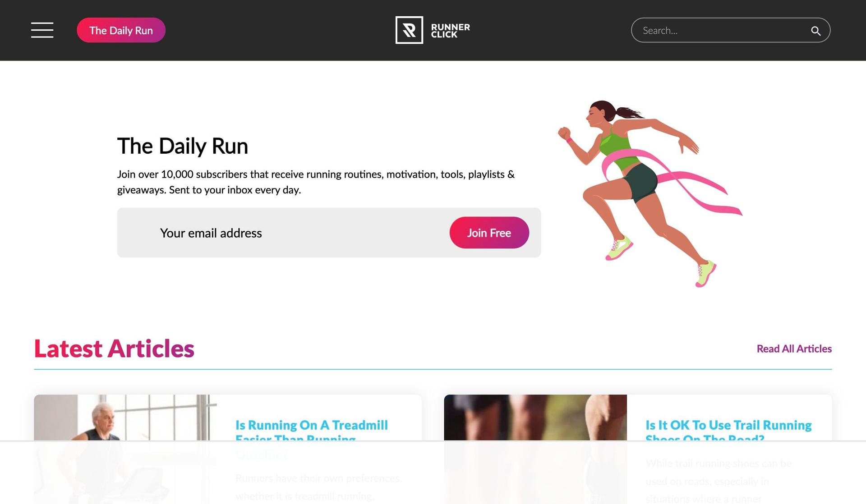Click the Latest Articles heading
Viewport: 866px width, 504px height.
114,348
